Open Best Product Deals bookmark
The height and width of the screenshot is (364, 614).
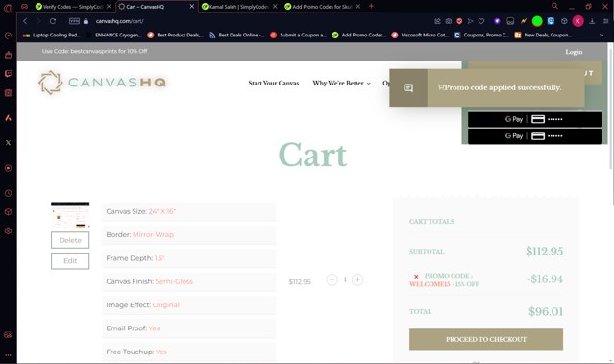coord(176,35)
